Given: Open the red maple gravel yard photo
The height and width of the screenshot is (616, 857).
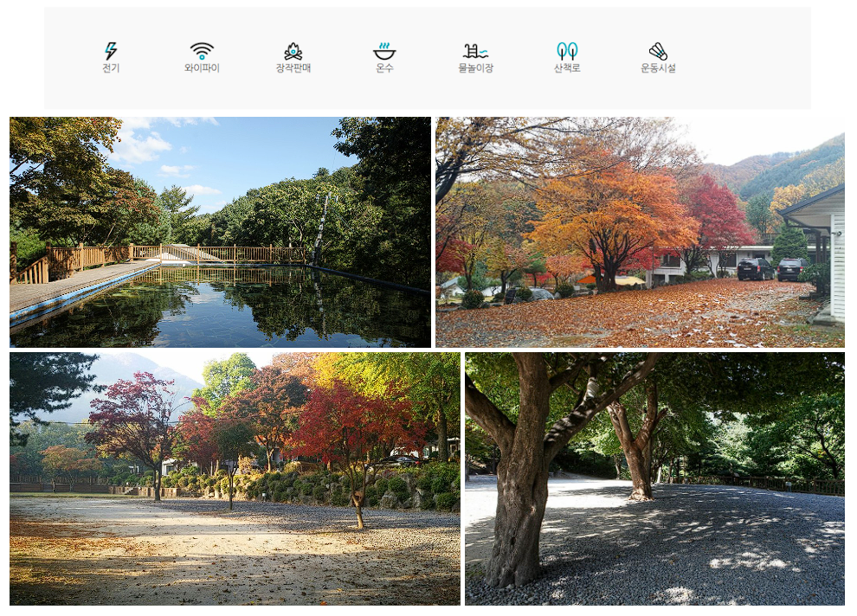Looking at the screenshot, I should pyautogui.click(x=235, y=478).
